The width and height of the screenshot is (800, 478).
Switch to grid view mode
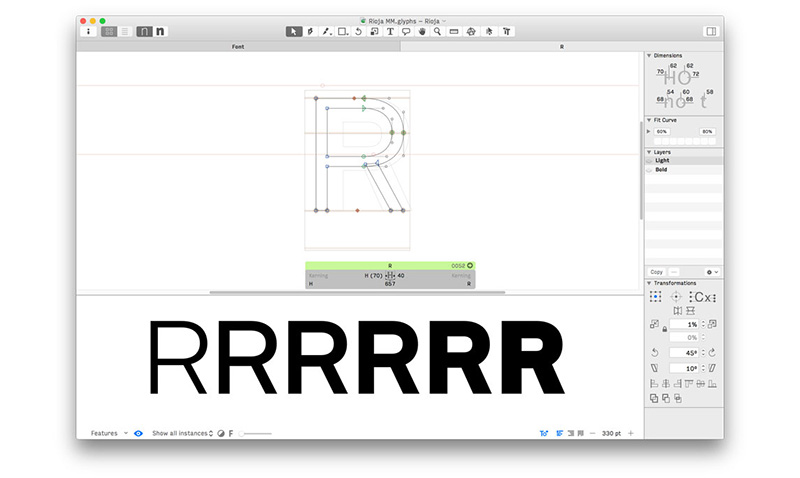[x=109, y=32]
